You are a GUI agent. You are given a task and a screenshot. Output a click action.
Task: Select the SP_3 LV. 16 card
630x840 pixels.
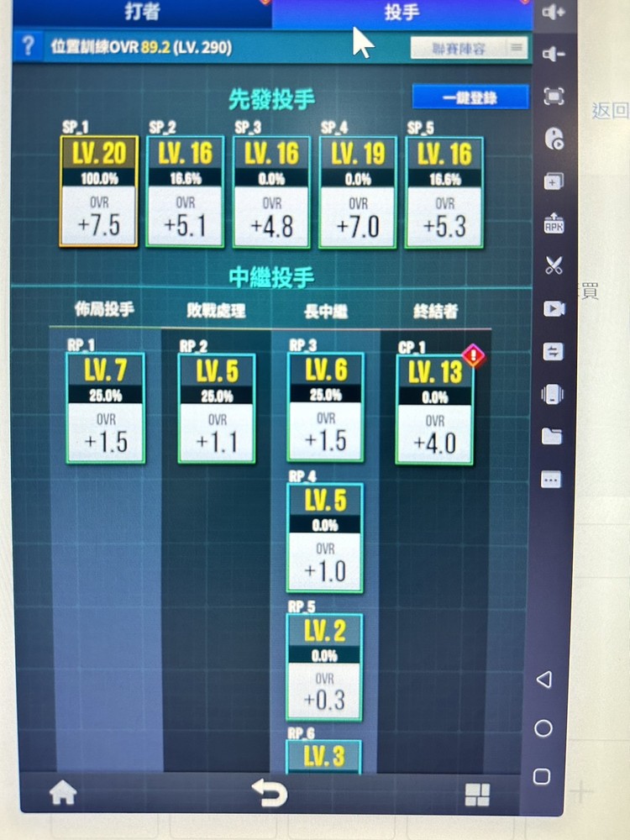271,192
